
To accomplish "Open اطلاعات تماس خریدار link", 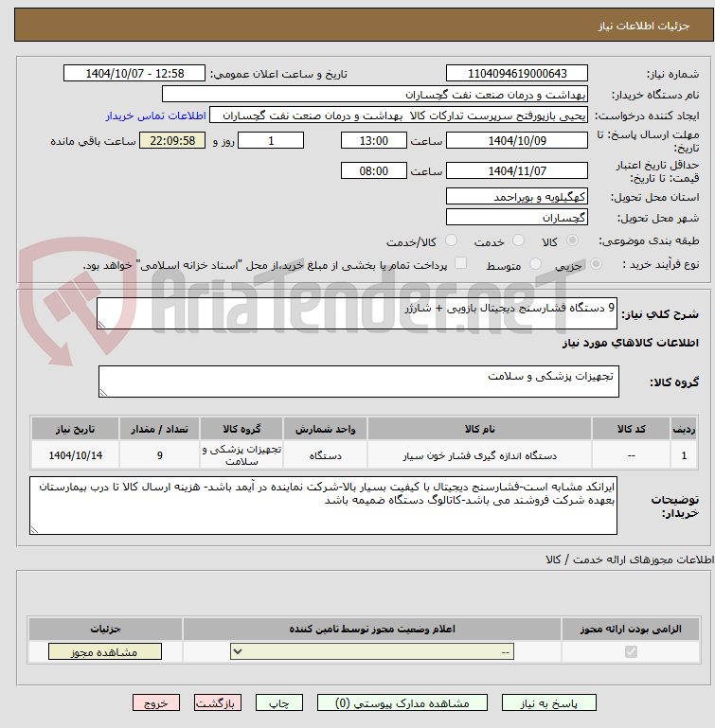I will click(155, 115).
